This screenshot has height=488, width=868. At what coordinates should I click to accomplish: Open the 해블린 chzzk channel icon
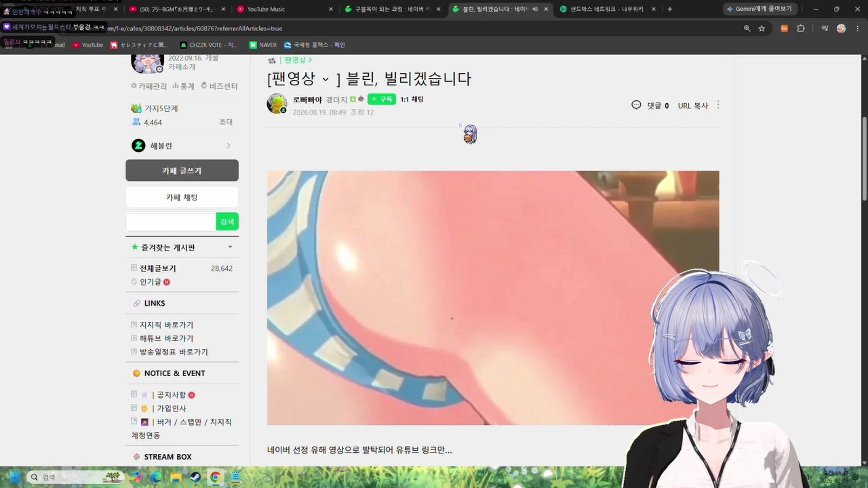(138, 145)
